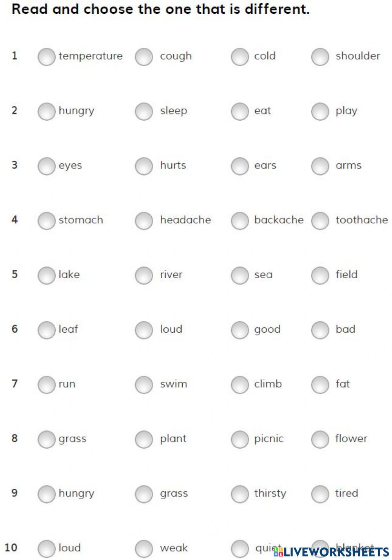Pick the 'hurts' radio option
Screen dimensions: 392x560
tap(144, 166)
